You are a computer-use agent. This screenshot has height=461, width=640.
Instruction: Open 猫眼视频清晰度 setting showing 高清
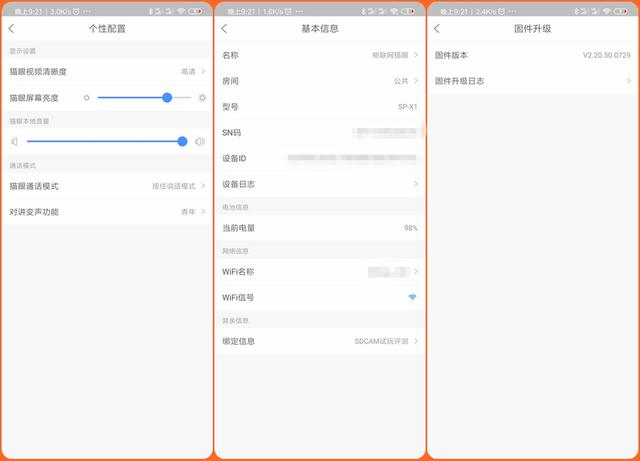[107, 72]
